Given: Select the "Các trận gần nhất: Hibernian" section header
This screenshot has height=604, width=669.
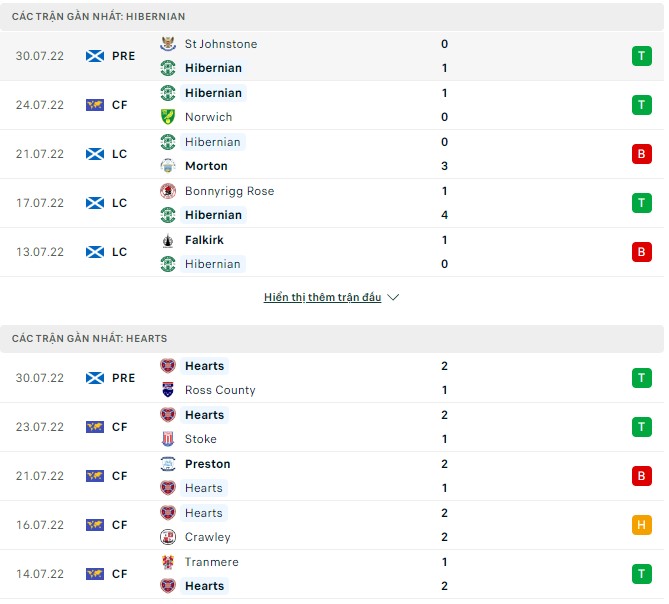Looking at the screenshot, I should (x=98, y=17).
